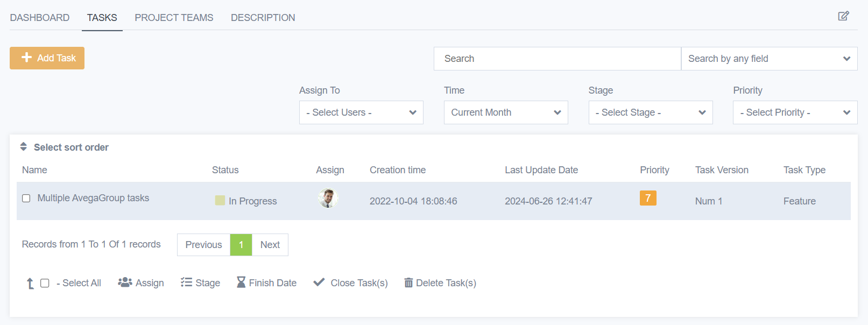Open the Select Stage dropdown
This screenshot has height=325, width=868.
click(x=650, y=112)
